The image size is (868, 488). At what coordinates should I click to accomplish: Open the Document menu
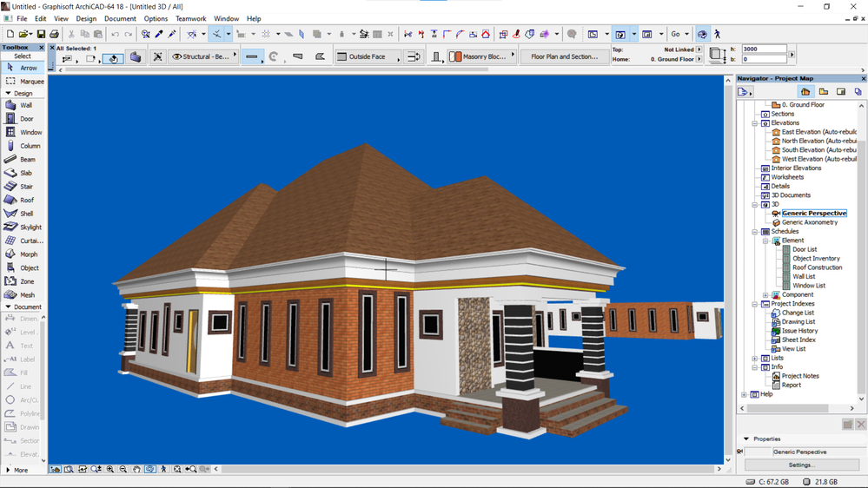[120, 19]
